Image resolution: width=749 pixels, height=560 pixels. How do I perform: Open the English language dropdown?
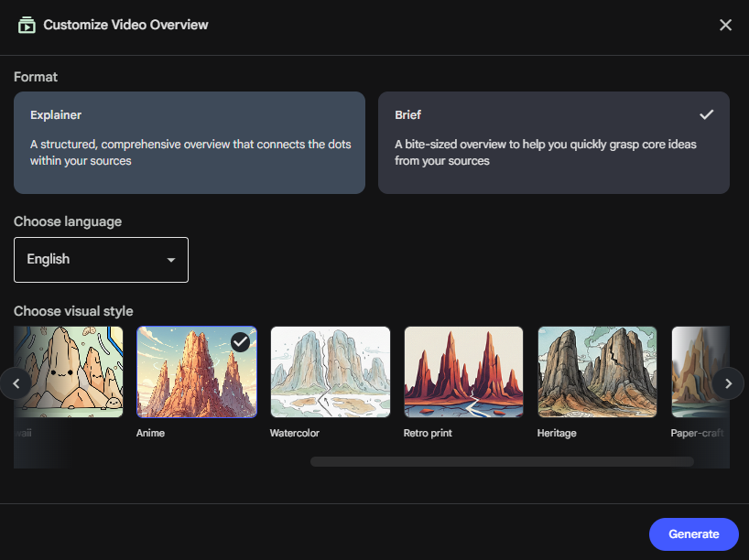pos(101,260)
